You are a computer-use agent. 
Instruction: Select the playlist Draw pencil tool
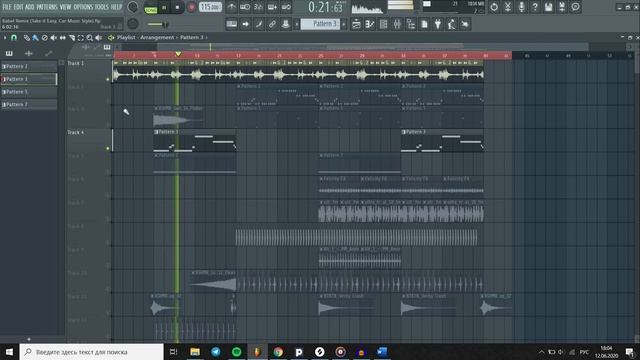[27, 38]
